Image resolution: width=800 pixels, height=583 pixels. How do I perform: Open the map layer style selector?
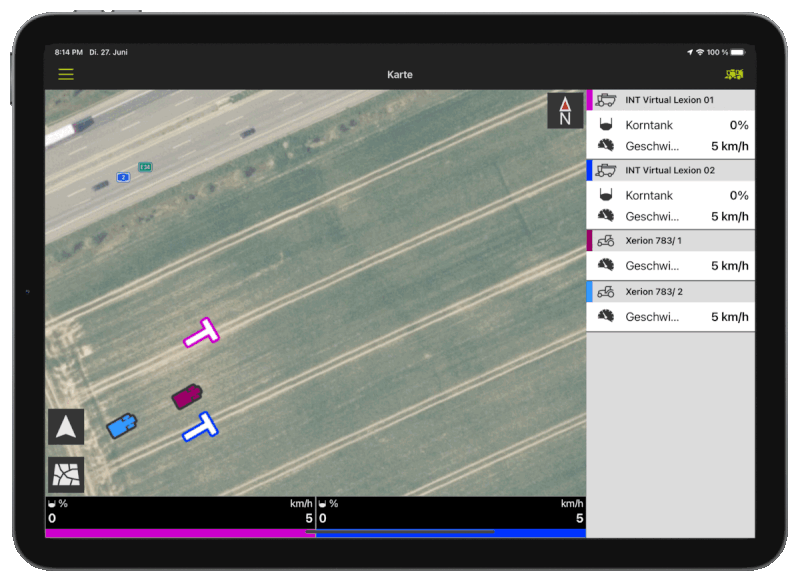point(65,475)
